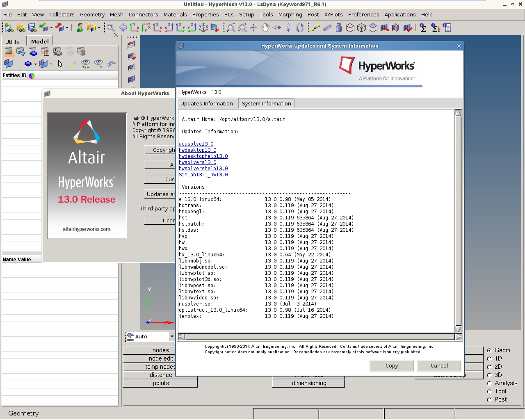This screenshot has width=525, height=420.
Task: Open the Morphing menu
Action: click(x=290, y=14)
